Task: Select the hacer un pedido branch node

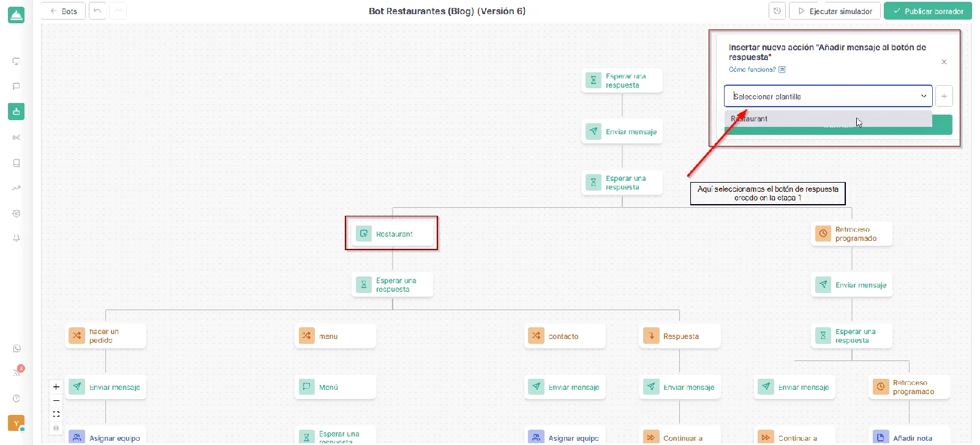Action: (x=105, y=336)
